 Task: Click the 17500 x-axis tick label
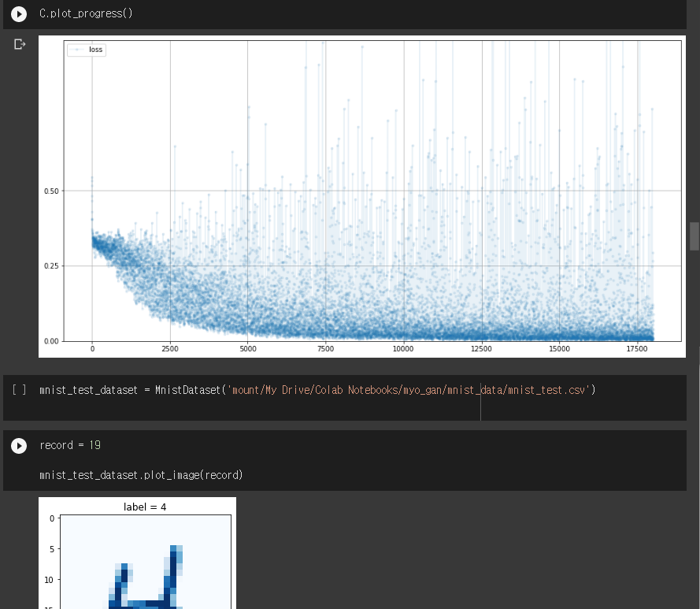pos(636,349)
